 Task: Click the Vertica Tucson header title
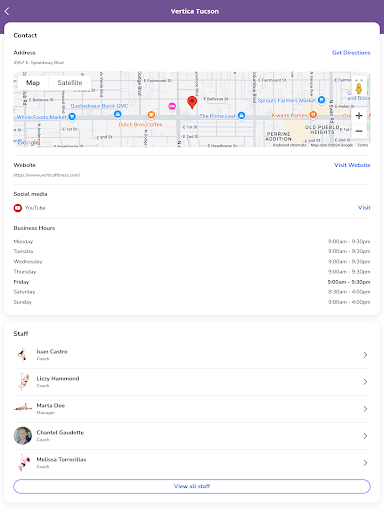(x=195, y=11)
